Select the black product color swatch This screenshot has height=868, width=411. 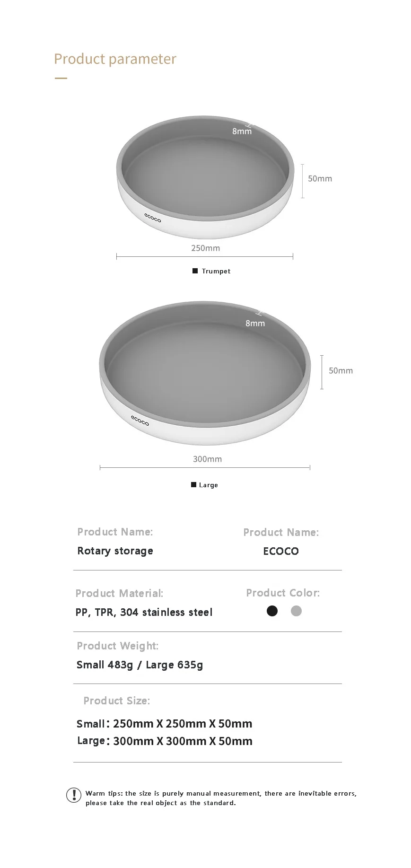pyautogui.click(x=272, y=611)
